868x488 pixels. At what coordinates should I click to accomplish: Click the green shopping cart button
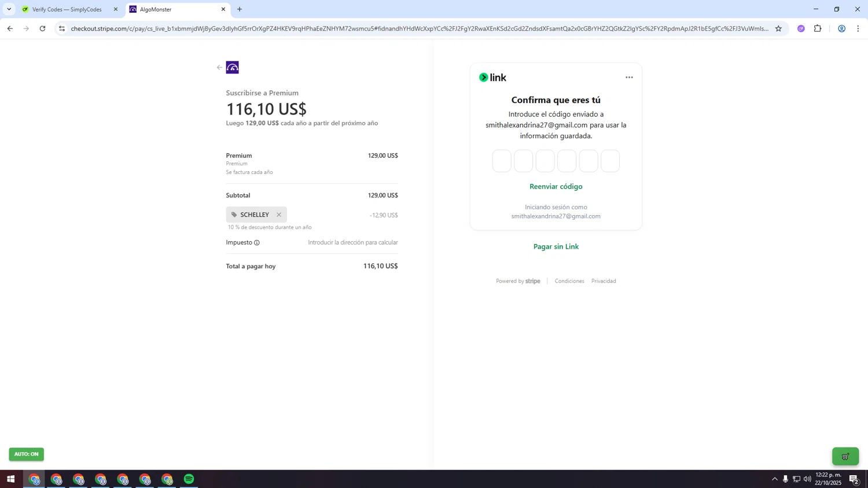click(x=845, y=457)
